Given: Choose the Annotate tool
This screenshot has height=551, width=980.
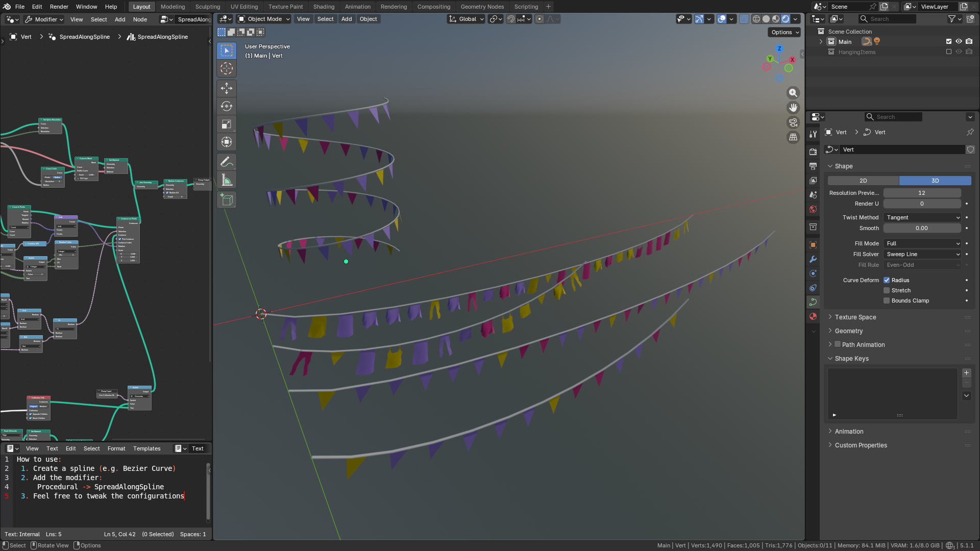Looking at the screenshot, I should pos(227,162).
